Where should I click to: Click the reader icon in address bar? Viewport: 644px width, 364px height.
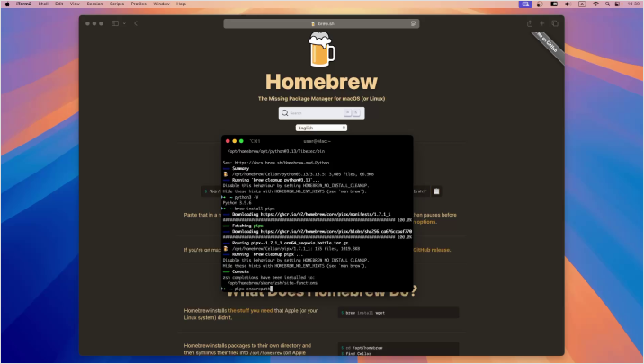(413, 23)
